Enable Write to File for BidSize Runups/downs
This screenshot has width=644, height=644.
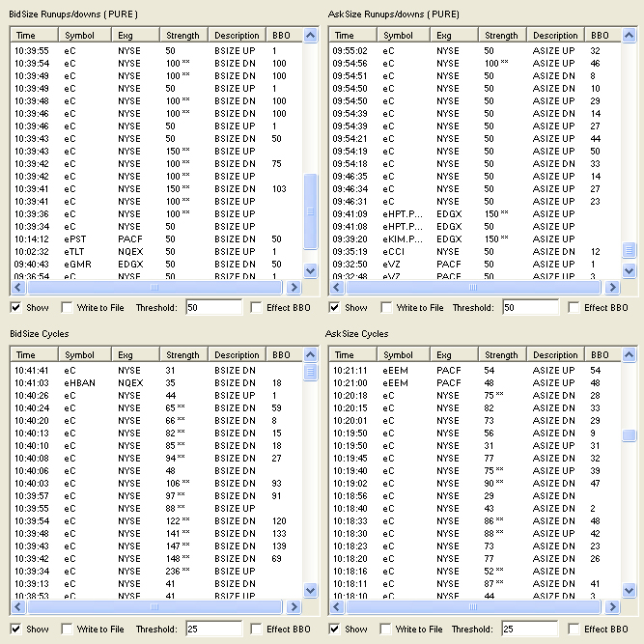[x=67, y=307]
